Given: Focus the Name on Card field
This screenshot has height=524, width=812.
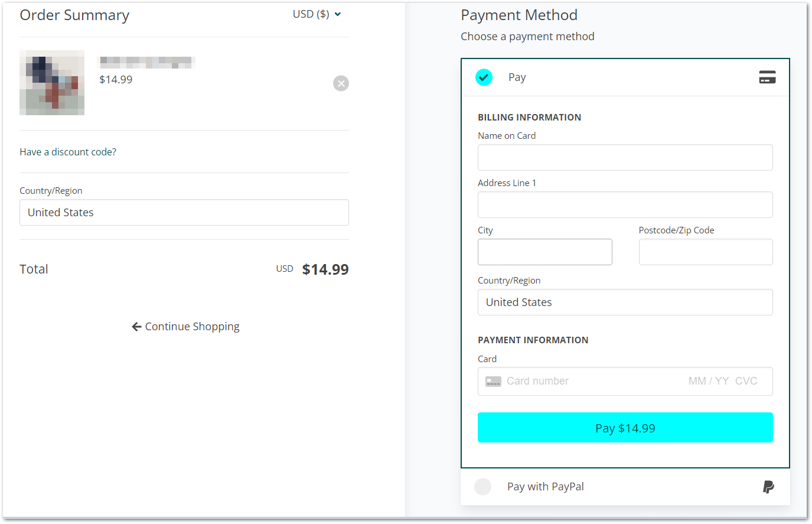Looking at the screenshot, I should click(x=625, y=158).
